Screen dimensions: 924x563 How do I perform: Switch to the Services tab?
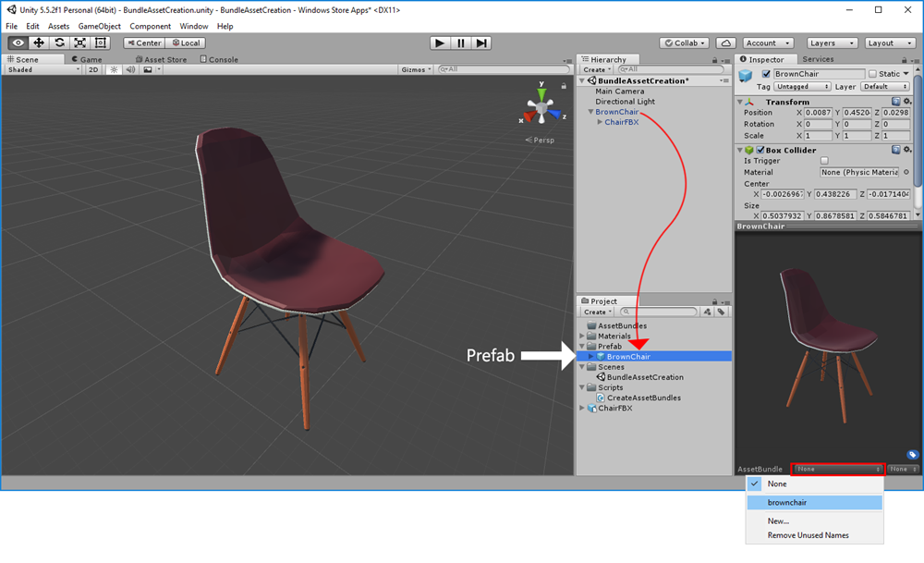tap(818, 59)
